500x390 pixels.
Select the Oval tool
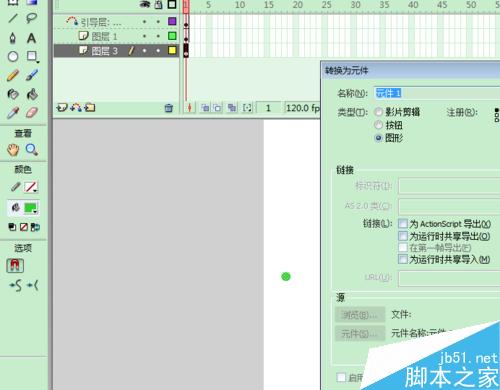(x=13, y=57)
